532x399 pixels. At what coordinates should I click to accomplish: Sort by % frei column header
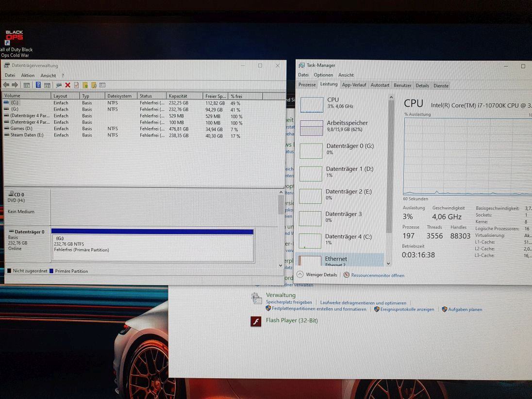pyautogui.click(x=245, y=97)
